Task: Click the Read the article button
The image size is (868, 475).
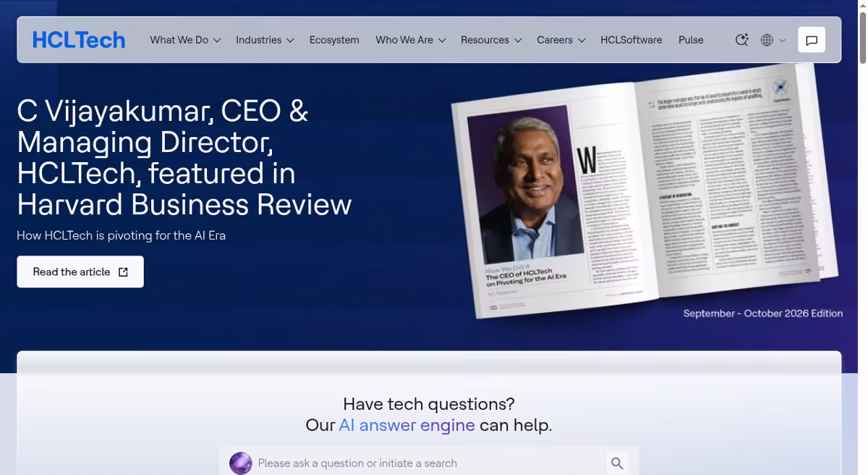Action: pyautogui.click(x=80, y=272)
